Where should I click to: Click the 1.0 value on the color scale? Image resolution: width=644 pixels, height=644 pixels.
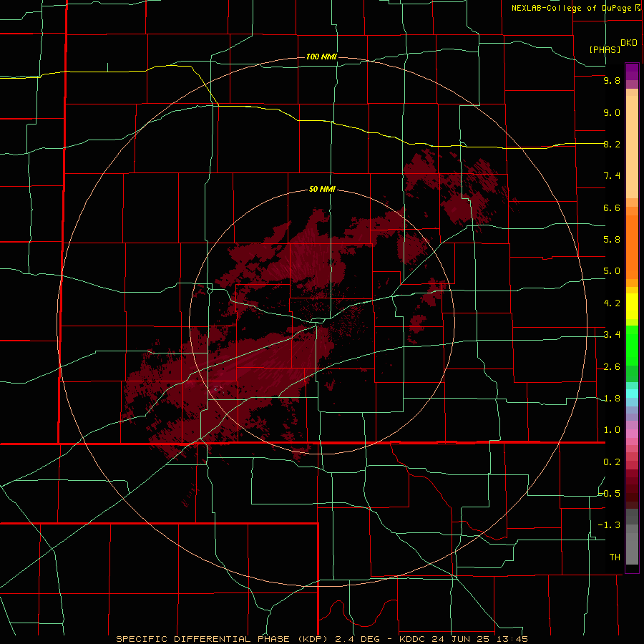(x=612, y=430)
